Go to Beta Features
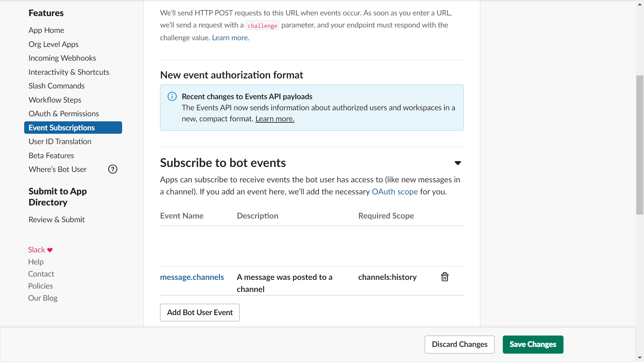The width and height of the screenshot is (644, 362). (51, 156)
